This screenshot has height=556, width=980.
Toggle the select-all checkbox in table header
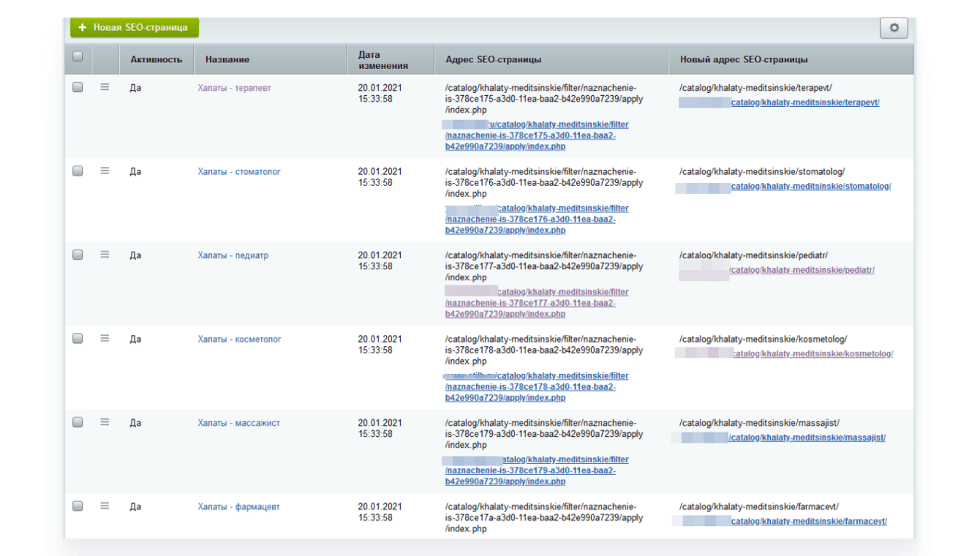78,56
